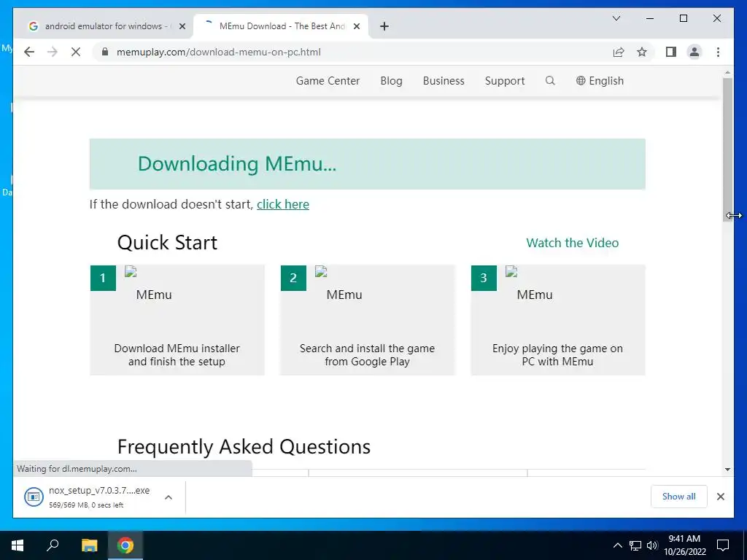The height and width of the screenshot is (560, 747).
Task: Click the site search magnifier icon
Action: 550,80
